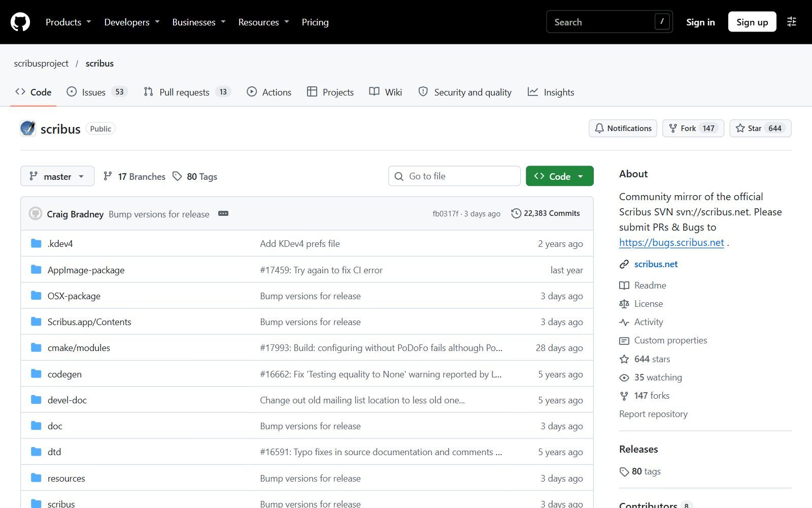
Task: Click the Activity pulse icon
Action: tap(624, 322)
